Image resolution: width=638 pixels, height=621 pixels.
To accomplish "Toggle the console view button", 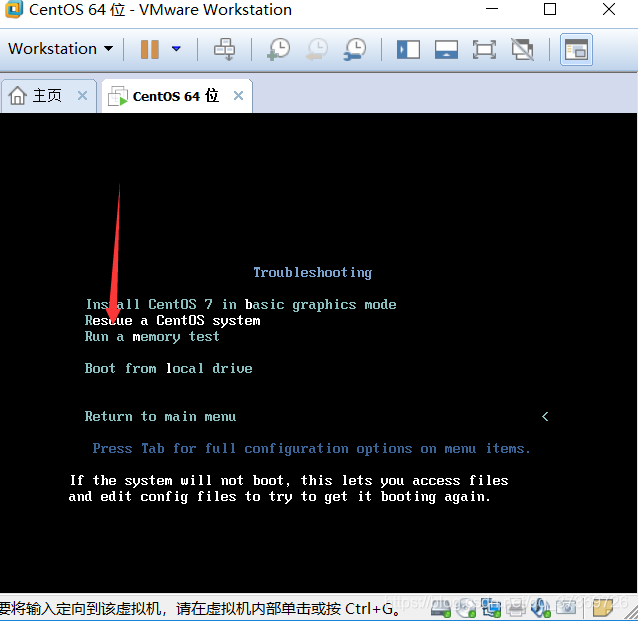I will pyautogui.click(x=576, y=50).
